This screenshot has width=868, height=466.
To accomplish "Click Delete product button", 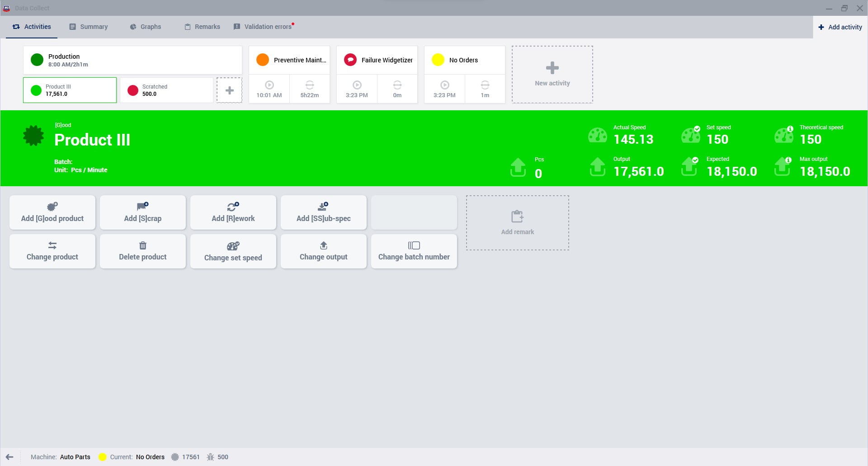I will [x=142, y=251].
